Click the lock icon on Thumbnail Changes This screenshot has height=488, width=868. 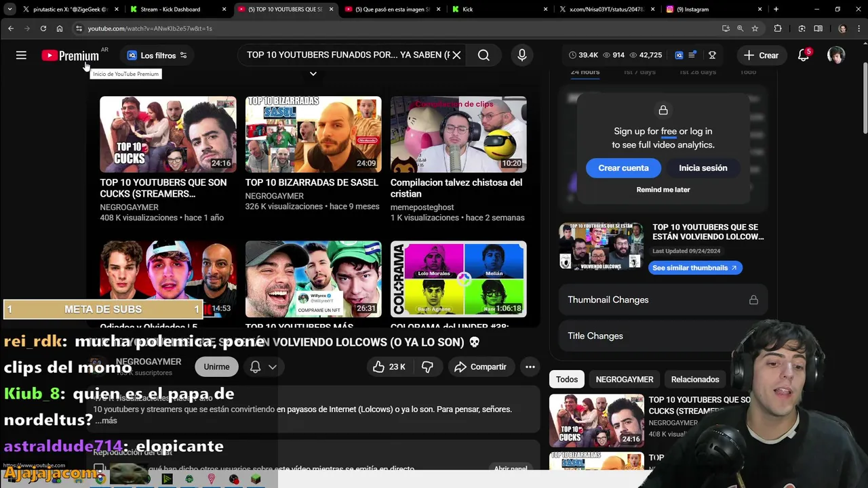pyautogui.click(x=753, y=300)
